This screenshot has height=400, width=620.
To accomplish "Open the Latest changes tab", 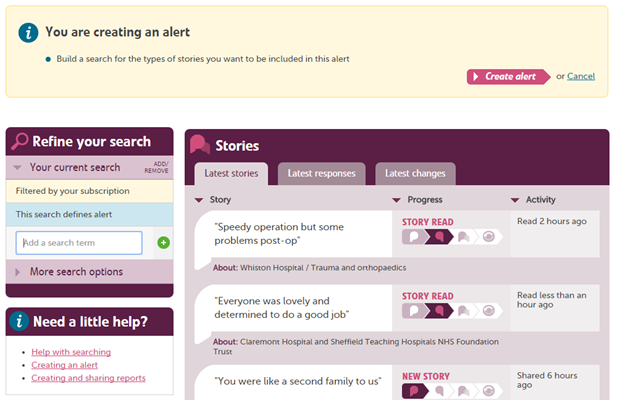I will tap(415, 174).
